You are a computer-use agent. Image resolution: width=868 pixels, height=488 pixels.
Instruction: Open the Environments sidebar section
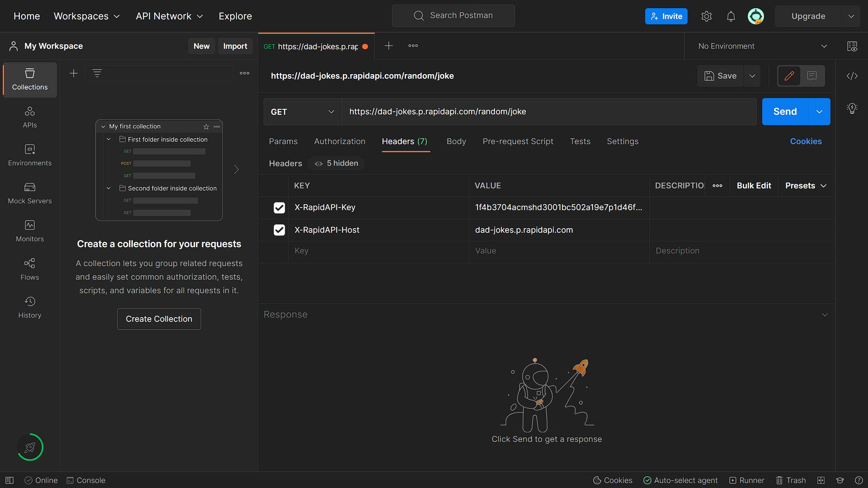[x=30, y=155]
